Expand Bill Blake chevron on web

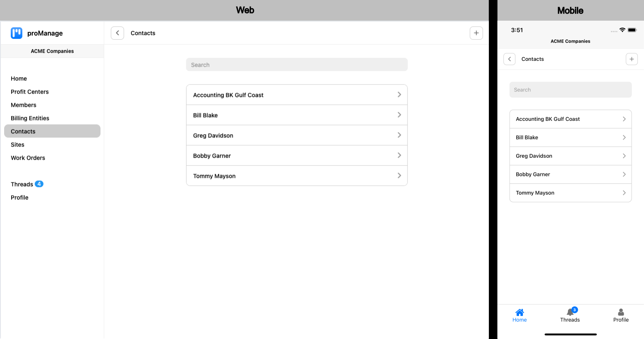[x=399, y=115]
